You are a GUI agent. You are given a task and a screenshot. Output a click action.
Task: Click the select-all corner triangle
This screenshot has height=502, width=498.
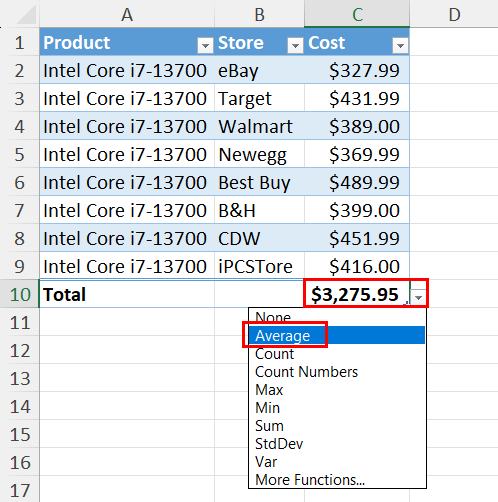point(26,14)
